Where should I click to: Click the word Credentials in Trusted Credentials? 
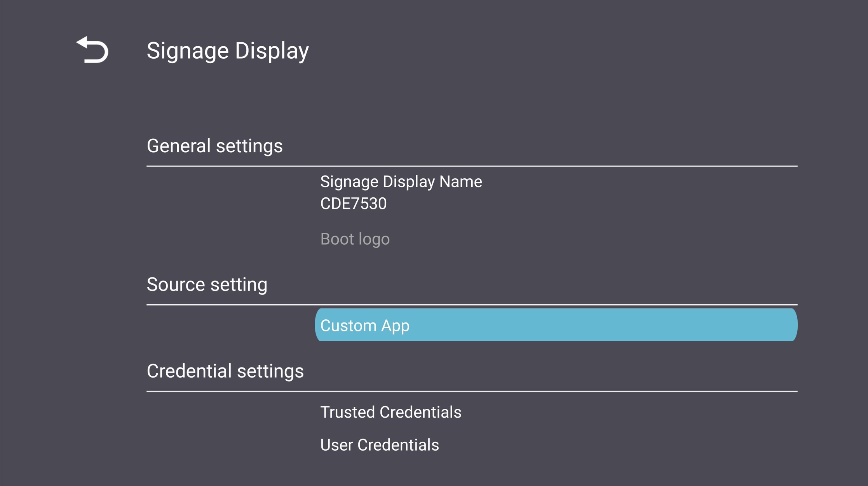[x=420, y=412]
